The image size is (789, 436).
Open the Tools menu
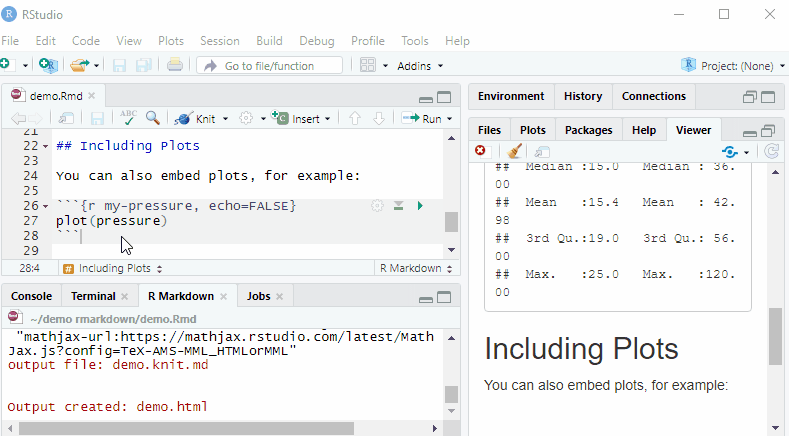[x=415, y=41]
